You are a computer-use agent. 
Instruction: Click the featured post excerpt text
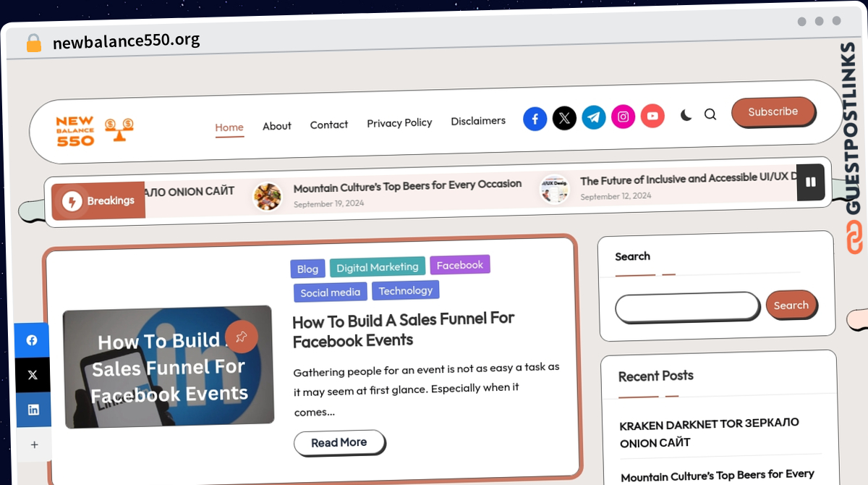[427, 389]
